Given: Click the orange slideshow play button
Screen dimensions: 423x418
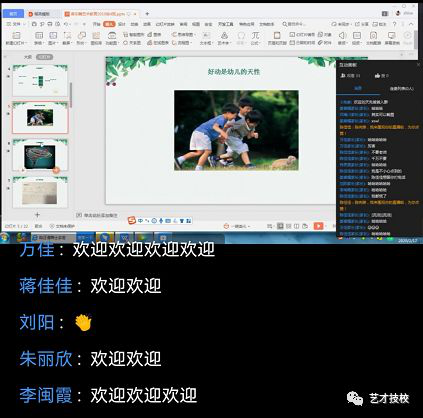Looking at the screenshot, I should point(318,226).
